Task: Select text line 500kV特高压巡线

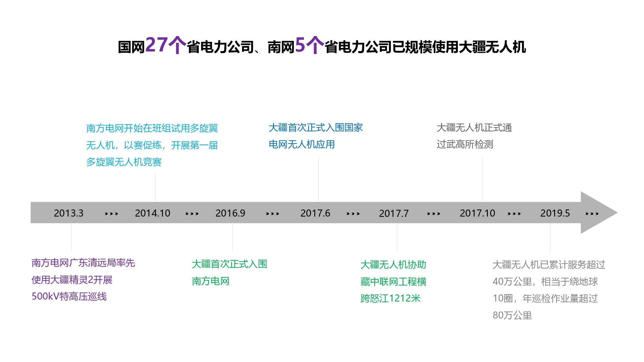Action: [x=69, y=296]
